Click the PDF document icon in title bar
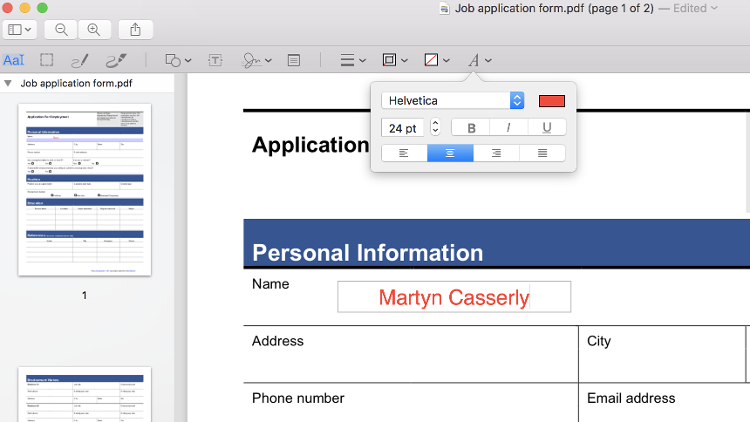The width and height of the screenshot is (750, 422). tap(444, 9)
